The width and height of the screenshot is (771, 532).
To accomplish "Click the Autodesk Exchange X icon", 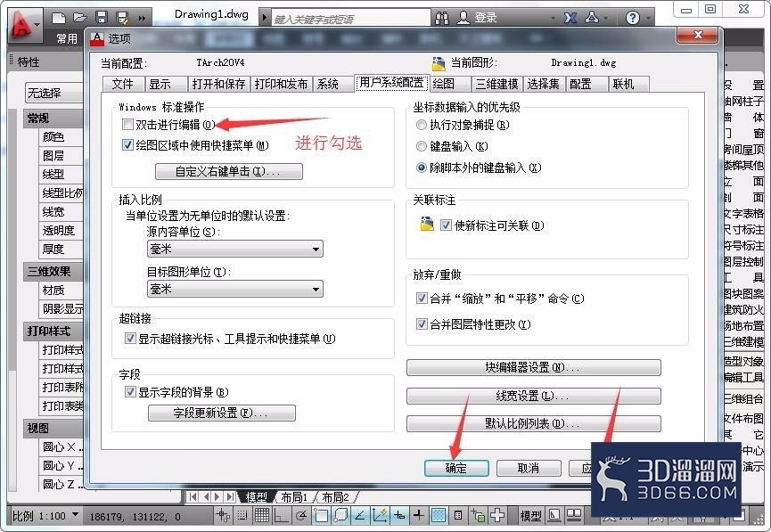I will tap(570, 18).
